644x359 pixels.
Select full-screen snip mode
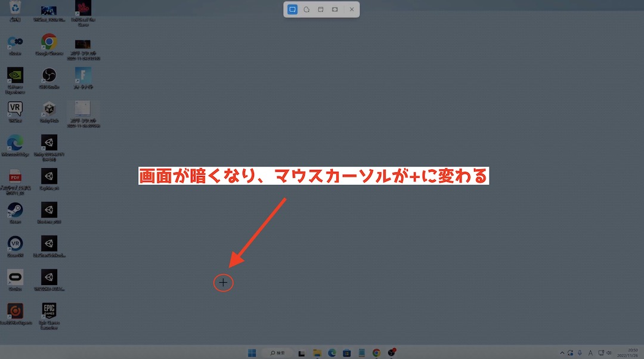point(335,9)
